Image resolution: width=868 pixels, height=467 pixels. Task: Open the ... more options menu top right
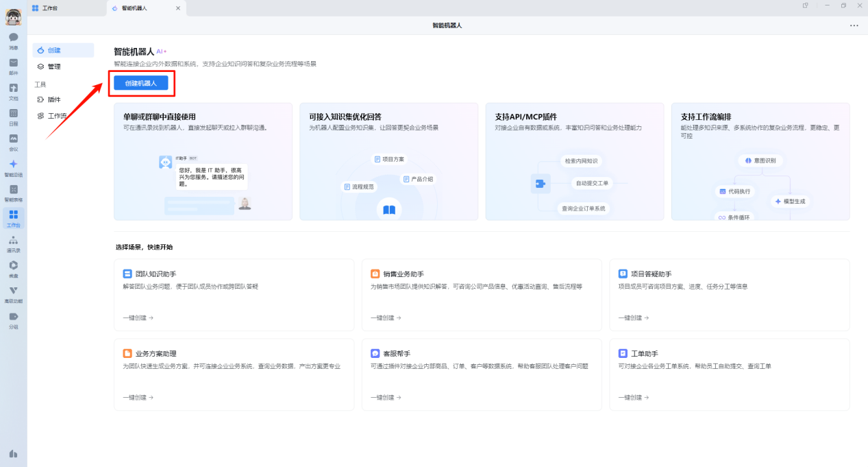854,25
